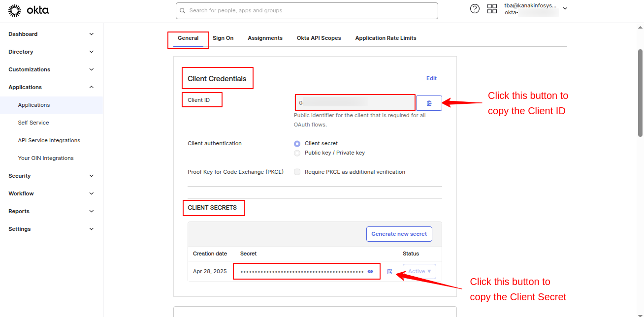
Task: Switch to the General tab
Action: click(x=188, y=38)
